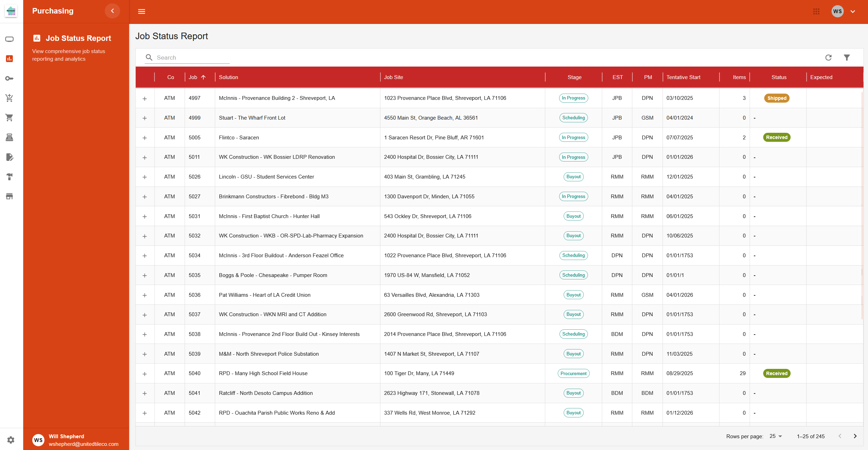Screen dimensions: 868x450
Task: Refresh the job status table
Action: click(828, 57)
